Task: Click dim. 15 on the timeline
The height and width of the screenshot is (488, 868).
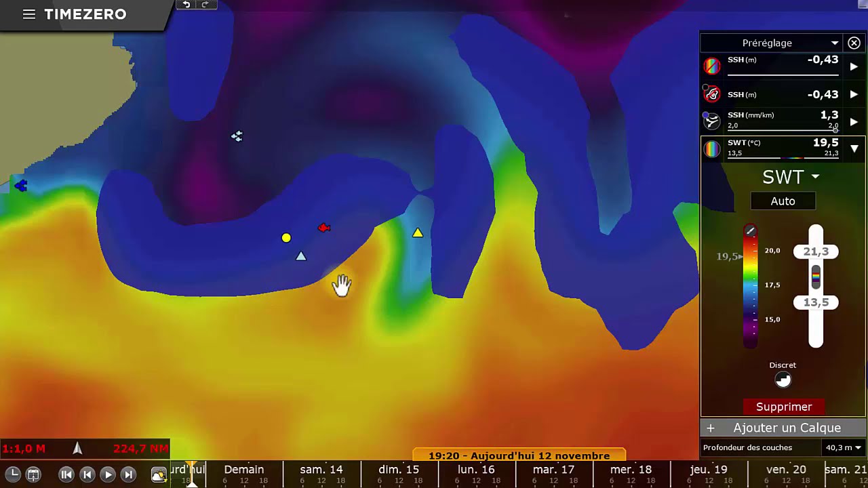Action: (x=399, y=469)
